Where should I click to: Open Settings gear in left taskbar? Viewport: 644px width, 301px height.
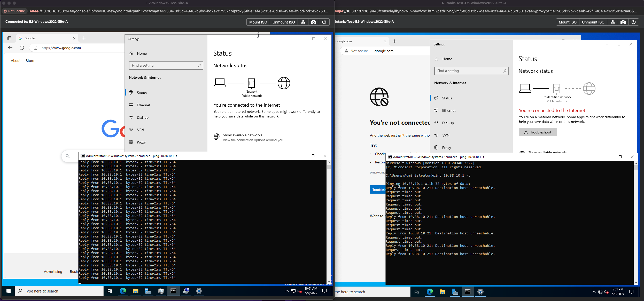point(199,291)
